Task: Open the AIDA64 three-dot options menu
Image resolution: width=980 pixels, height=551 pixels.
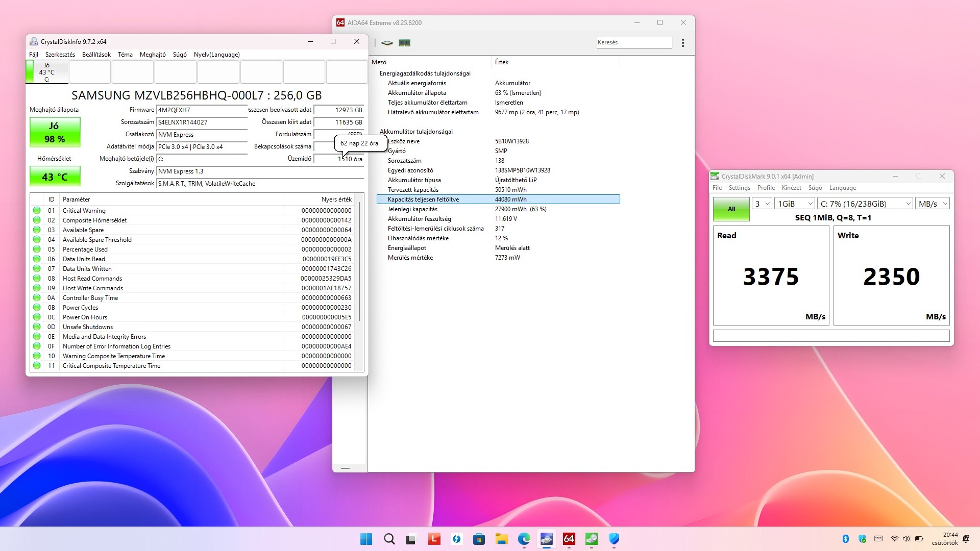Action: pos(682,43)
